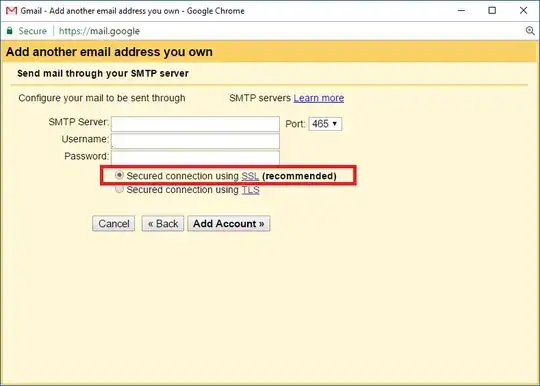Go to previous step with Back button
Screen dimensions: 540x386
tap(163, 223)
